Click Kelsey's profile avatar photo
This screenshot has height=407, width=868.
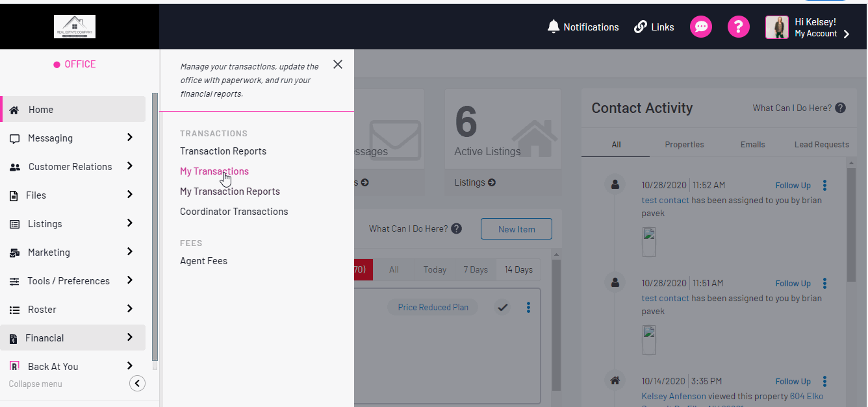(777, 27)
